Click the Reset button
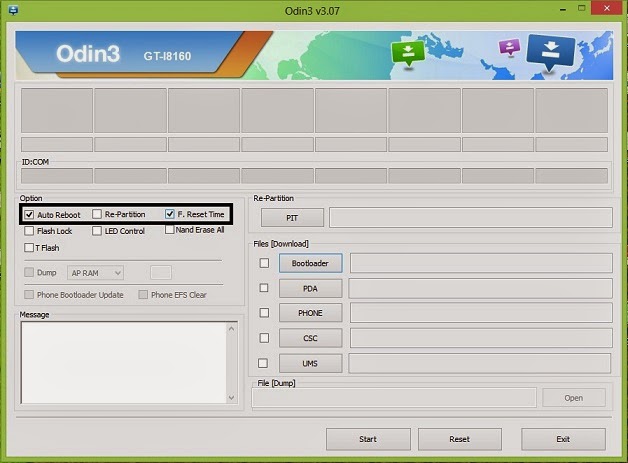This screenshot has width=628, height=463. pos(460,439)
